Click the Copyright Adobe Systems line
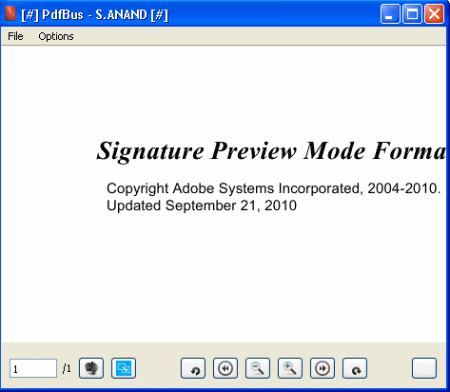Viewport: 450px width, 392px height. tap(274, 189)
